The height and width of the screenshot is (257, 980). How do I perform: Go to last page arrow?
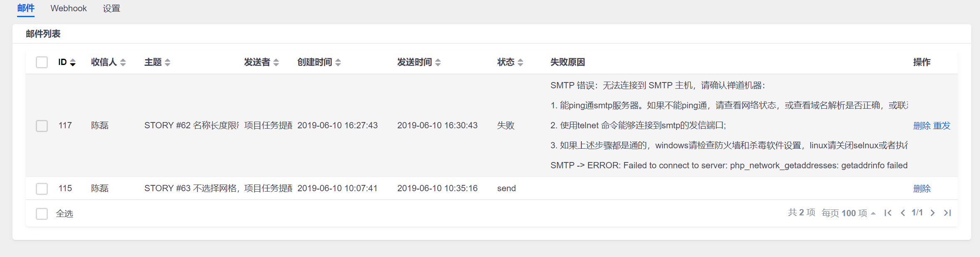point(948,213)
